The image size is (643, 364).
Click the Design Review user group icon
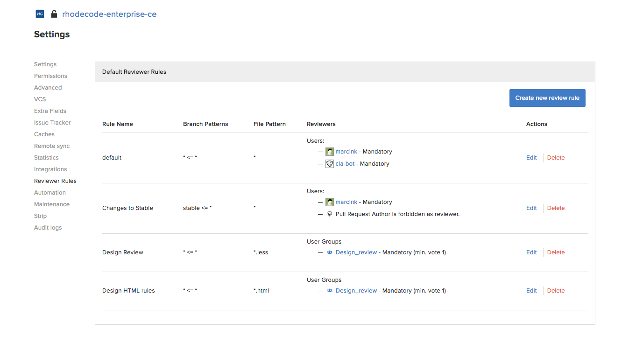click(330, 252)
